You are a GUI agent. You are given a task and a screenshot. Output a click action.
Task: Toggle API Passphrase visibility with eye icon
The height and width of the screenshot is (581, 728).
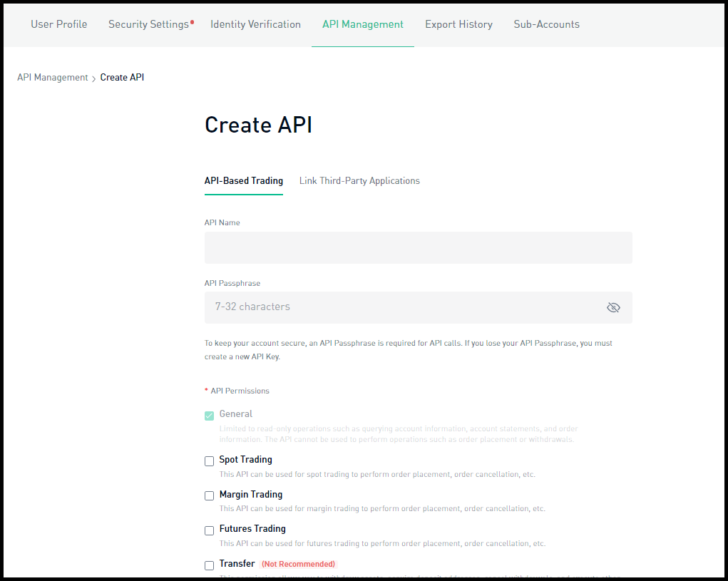click(x=613, y=307)
